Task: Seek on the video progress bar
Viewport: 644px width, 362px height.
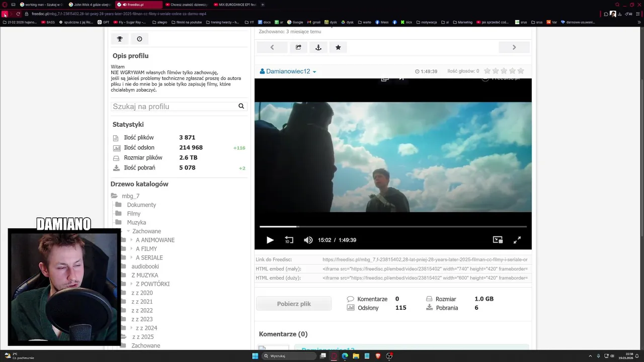Action: click(393, 227)
